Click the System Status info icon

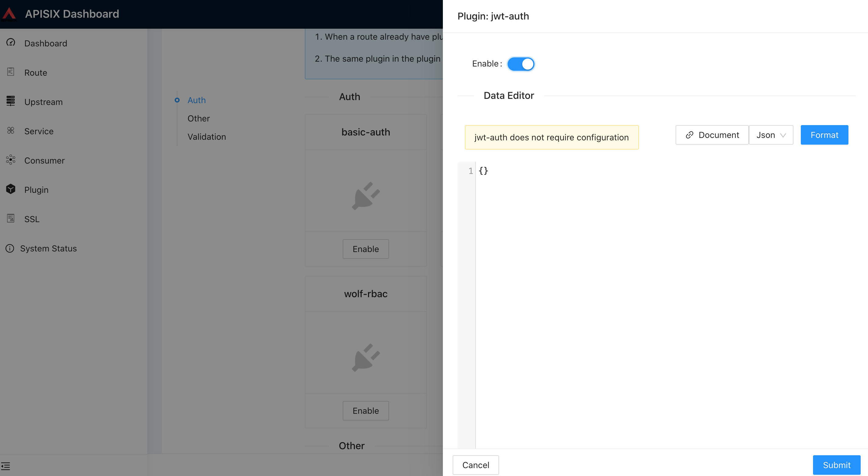click(10, 248)
